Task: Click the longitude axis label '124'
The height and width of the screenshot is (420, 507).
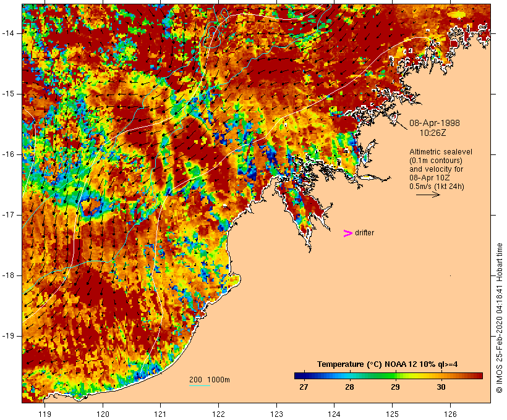Action: coord(334,414)
